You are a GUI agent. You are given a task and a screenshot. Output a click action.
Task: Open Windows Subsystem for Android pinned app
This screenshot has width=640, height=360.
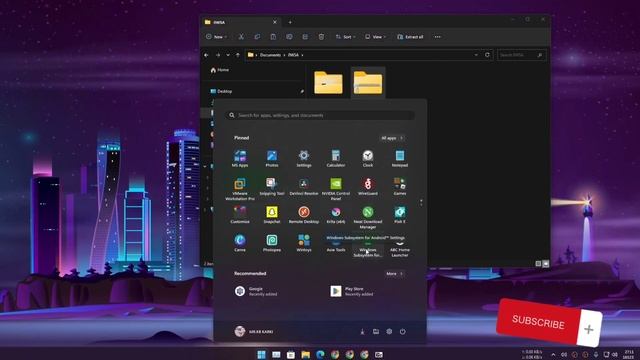coord(368,250)
